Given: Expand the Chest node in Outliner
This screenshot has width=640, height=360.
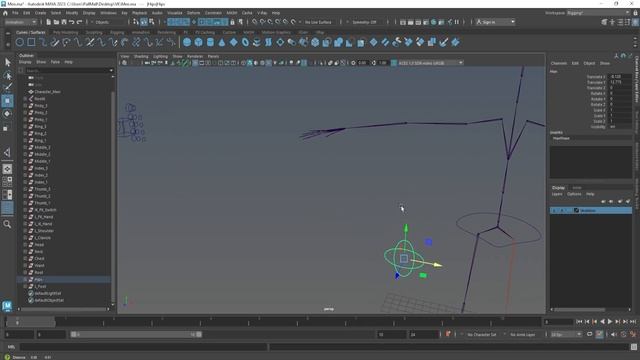Looking at the screenshot, I should click(x=25, y=258).
